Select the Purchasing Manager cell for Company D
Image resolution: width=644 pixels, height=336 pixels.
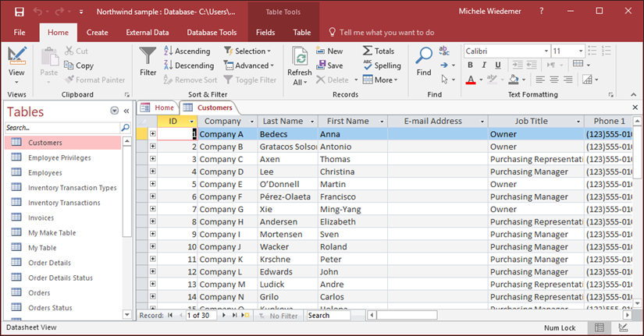tap(536, 172)
